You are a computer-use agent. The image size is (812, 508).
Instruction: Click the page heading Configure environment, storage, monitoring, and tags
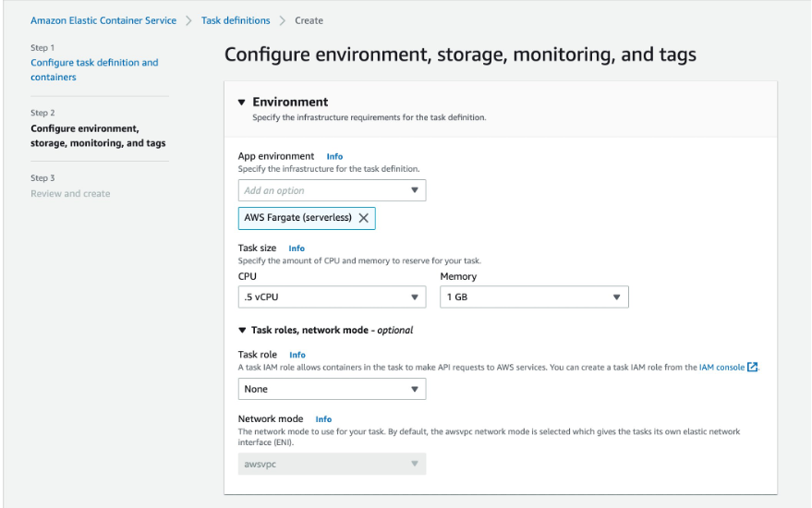(x=460, y=54)
